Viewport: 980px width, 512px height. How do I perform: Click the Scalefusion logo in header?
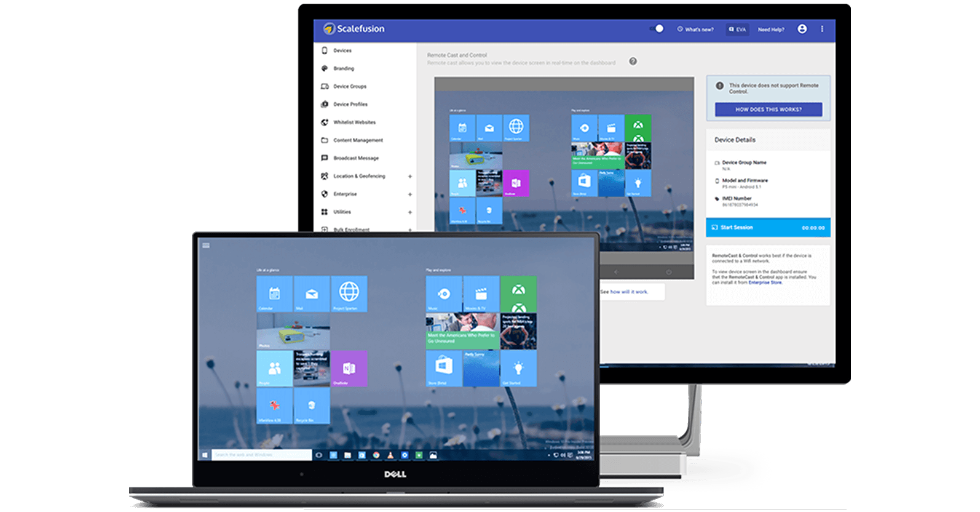click(x=354, y=29)
